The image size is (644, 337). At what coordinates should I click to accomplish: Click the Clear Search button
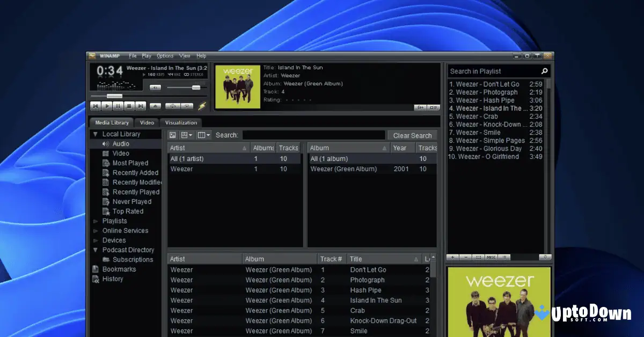[412, 135]
